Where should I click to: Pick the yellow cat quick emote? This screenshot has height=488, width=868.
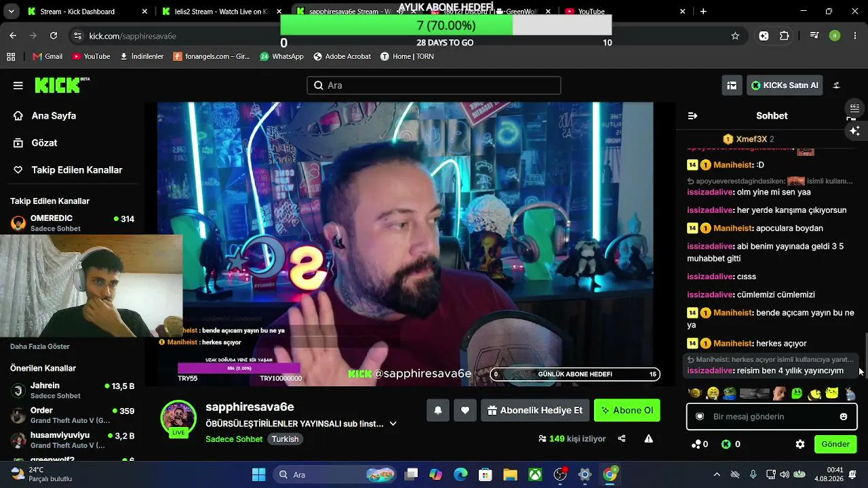[832, 393]
